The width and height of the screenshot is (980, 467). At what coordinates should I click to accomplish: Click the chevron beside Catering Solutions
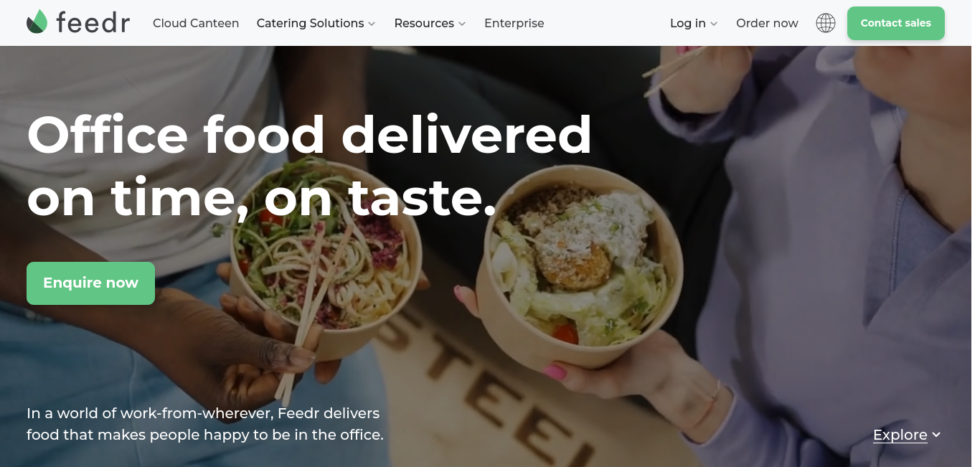(372, 24)
